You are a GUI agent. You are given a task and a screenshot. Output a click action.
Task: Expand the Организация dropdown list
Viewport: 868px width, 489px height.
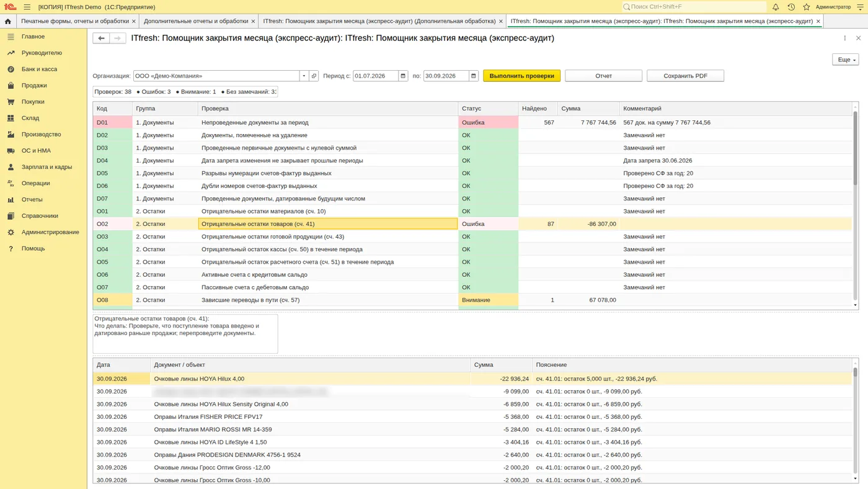click(x=304, y=76)
